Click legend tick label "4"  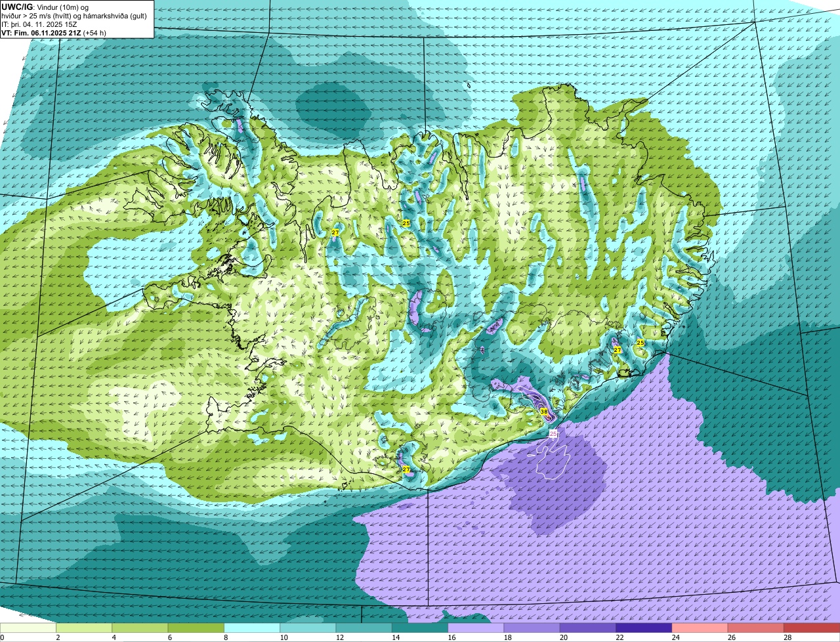[x=114, y=637]
